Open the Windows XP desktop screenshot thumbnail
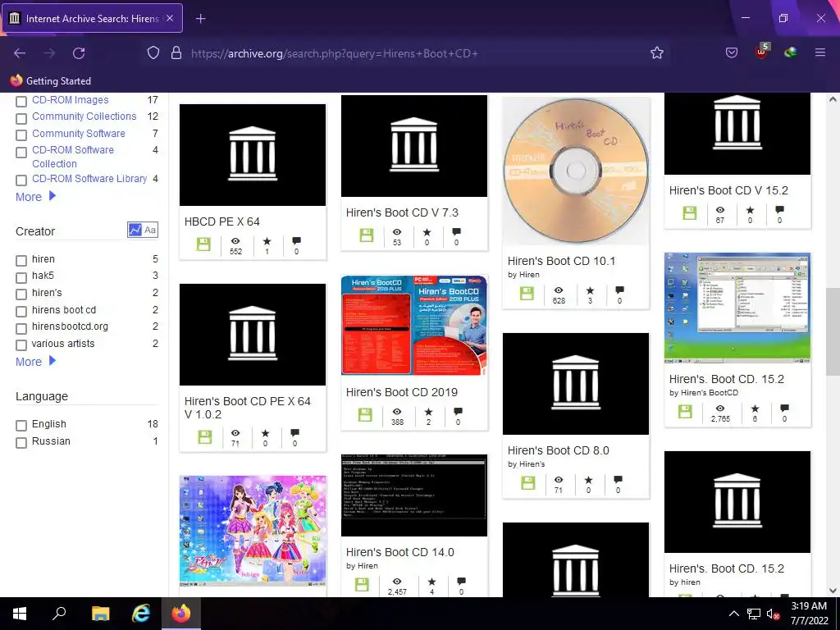The height and width of the screenshot is (630, 840). click(x=737, y=308)
